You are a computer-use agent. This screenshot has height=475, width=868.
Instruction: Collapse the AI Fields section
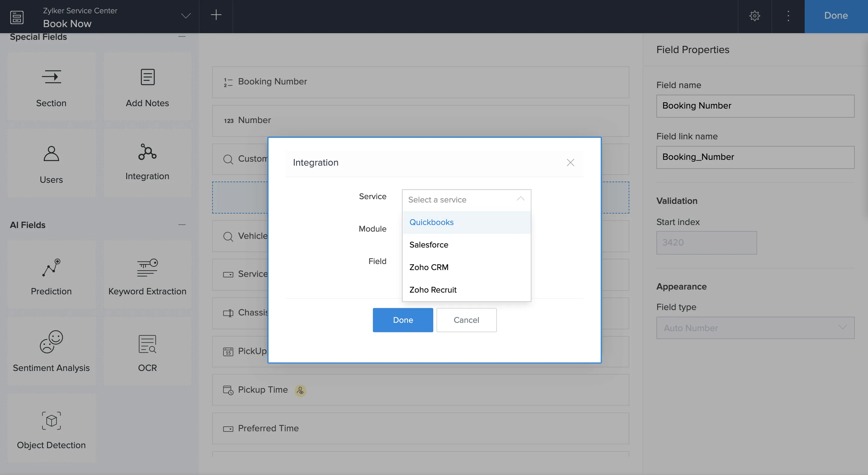pos(182,224)
